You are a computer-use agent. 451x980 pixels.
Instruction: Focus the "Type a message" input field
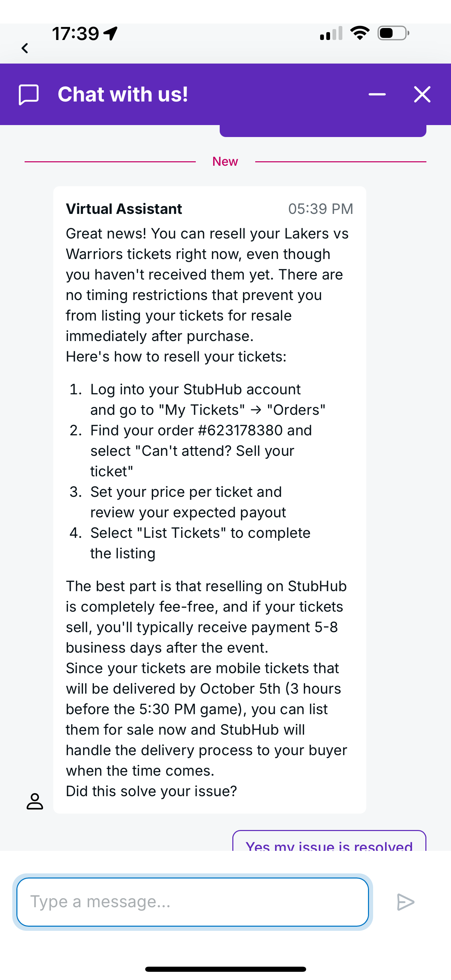[192, 902]
